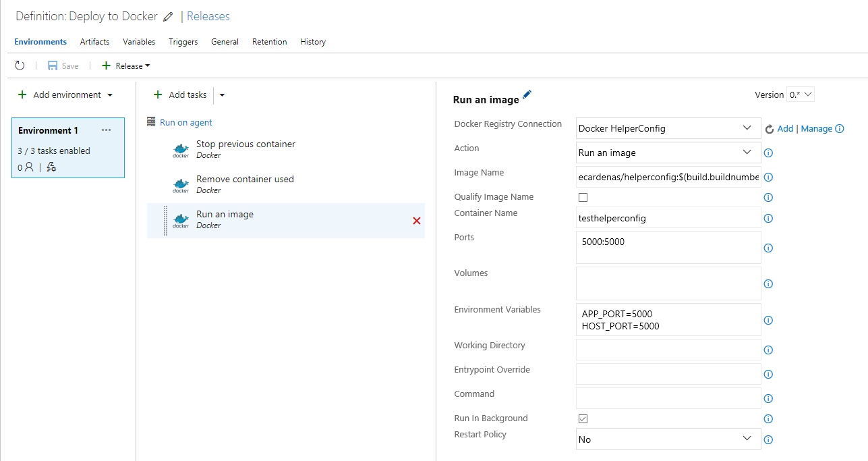Switch to the General tab
The width and height of the screenshot is (868, 461).
pyautogui.click(x=225, y=42)
